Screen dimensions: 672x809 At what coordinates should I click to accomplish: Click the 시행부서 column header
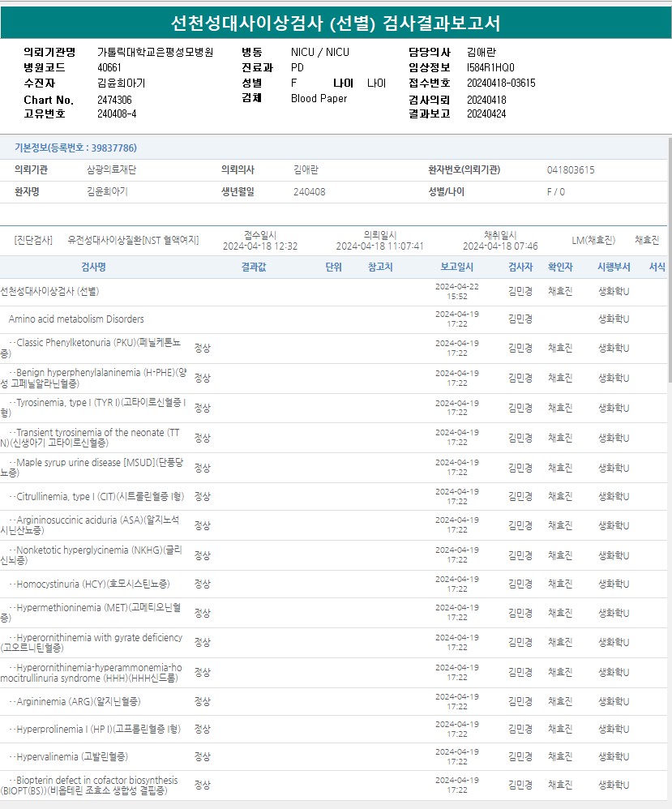[614, 267]
